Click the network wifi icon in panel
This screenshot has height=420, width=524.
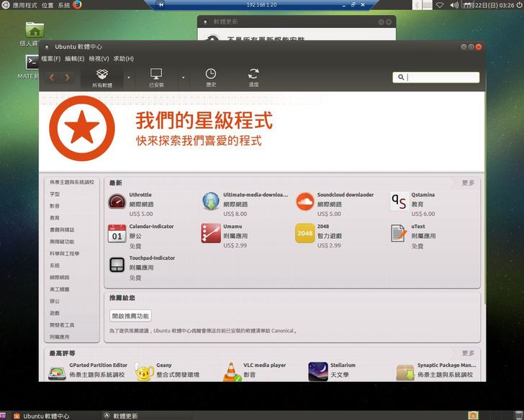pyautogui.click(x=440, y=5)
